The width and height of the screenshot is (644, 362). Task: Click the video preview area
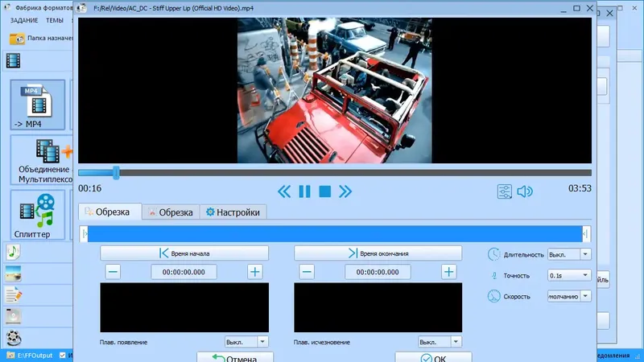[x=335, y=90]
